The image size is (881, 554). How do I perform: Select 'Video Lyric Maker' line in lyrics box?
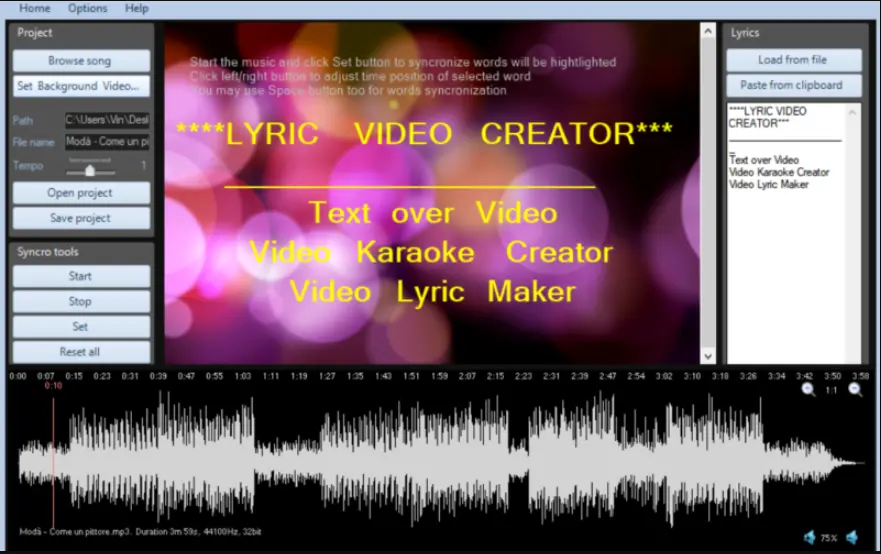coord(769,184)
